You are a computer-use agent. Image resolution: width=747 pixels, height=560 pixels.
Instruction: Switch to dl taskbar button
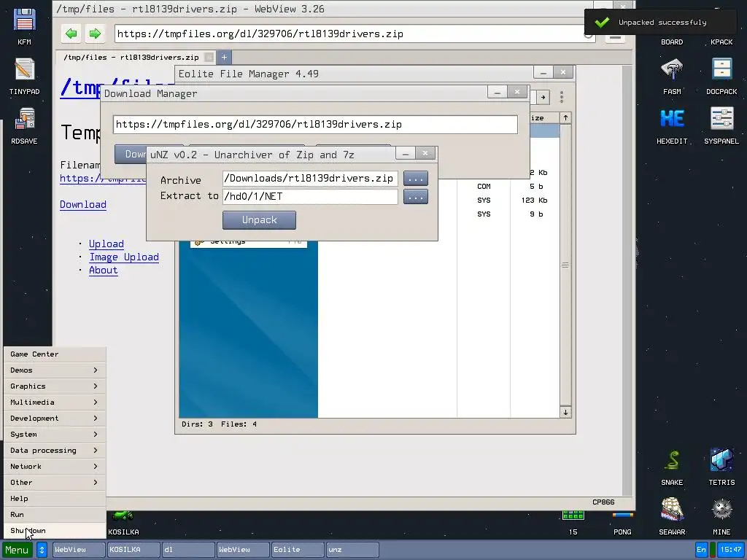coord(187,550)
